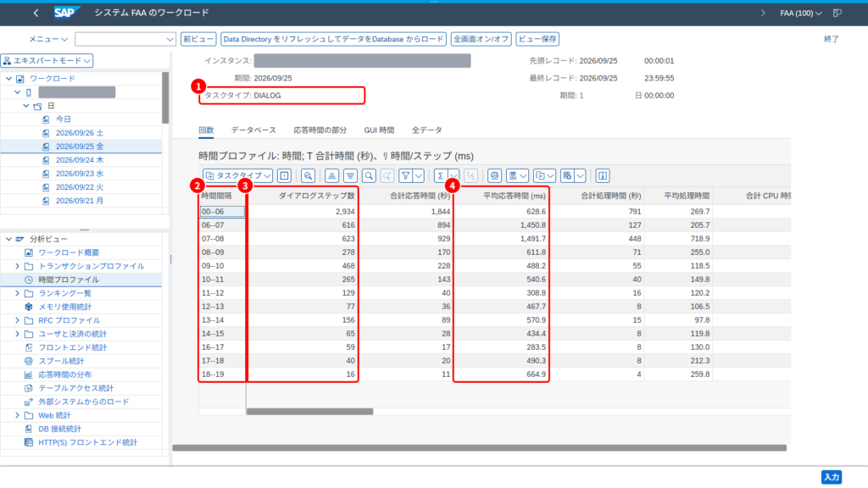Open the filter options dropdown arrow
Viewport: 868px width, 488px height.
(419, 176)
